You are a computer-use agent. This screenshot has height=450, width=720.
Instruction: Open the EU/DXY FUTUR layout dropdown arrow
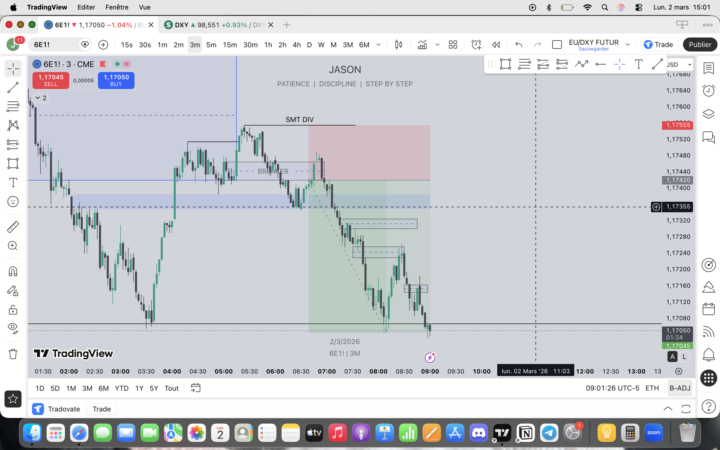click(x=628, y=45)
